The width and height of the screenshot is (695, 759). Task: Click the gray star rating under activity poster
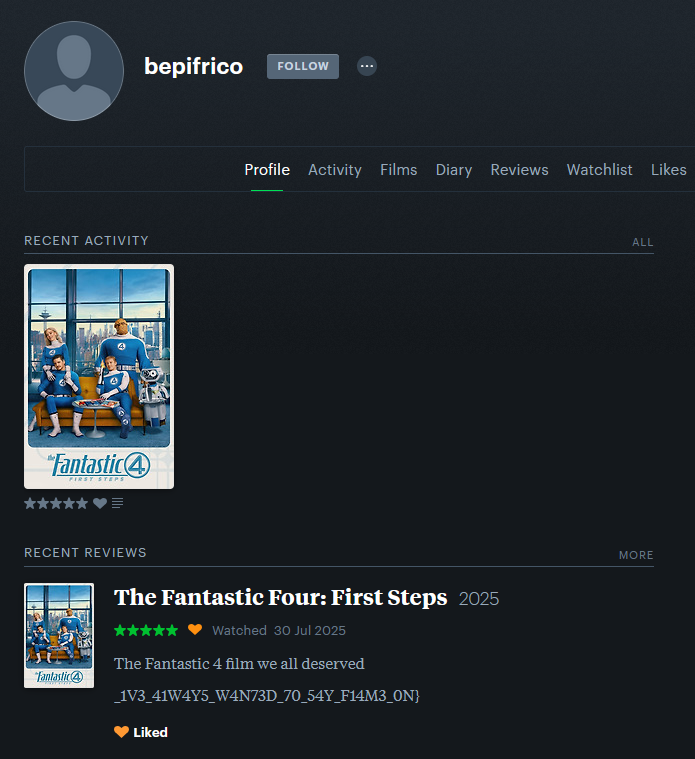coord(56,503)
